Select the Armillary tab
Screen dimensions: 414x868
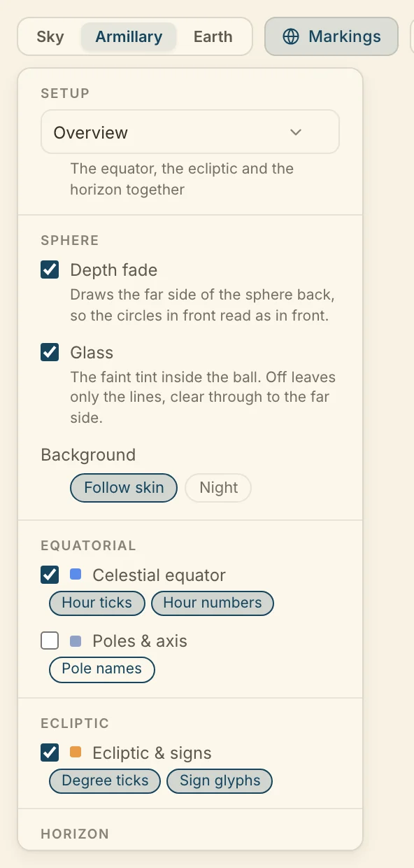129,36
